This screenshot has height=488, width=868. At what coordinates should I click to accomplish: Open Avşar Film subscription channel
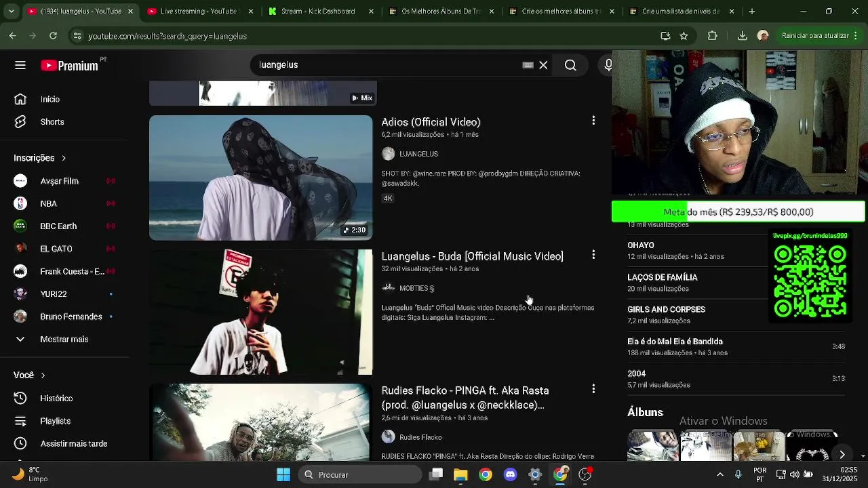click(64, 181)
